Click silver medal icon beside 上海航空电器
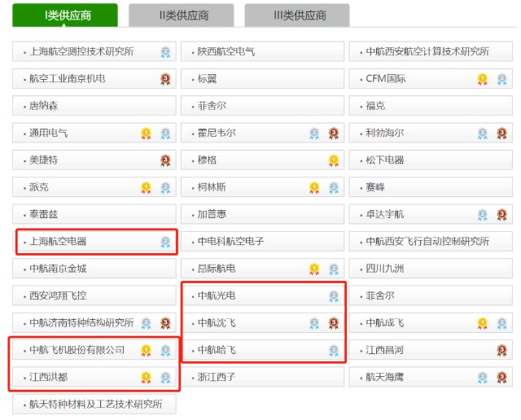Screen dimensions: 521x420 pos(165,242)
